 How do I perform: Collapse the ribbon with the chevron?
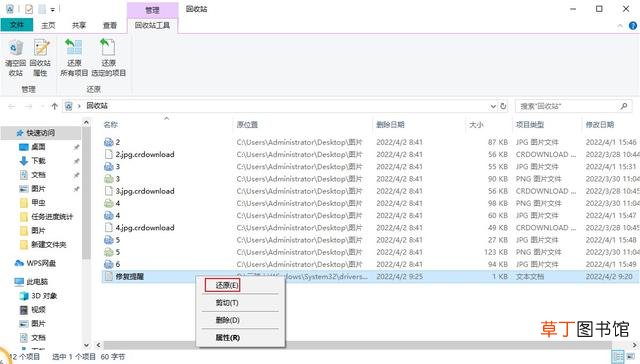620,25
